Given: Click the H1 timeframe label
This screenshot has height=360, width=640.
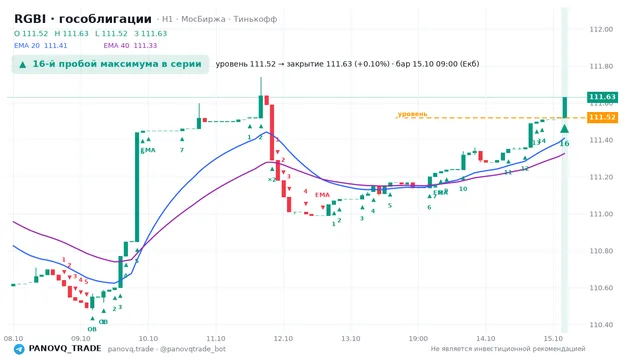Looking at the screenshot, I should 167,19.
